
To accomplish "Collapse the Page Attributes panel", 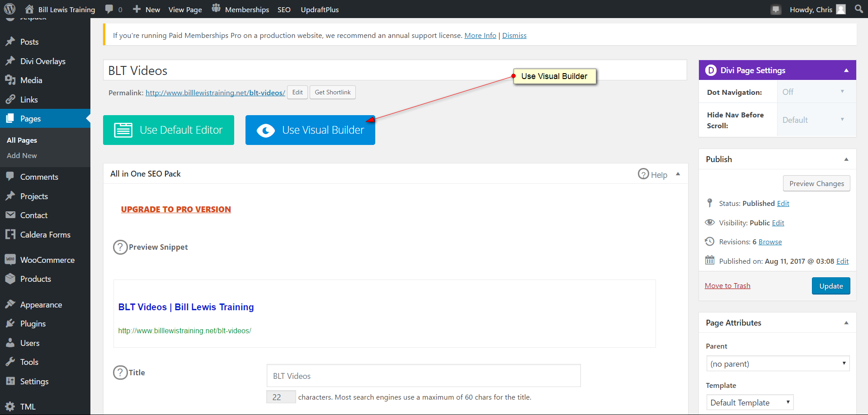I will coord(846,323).
